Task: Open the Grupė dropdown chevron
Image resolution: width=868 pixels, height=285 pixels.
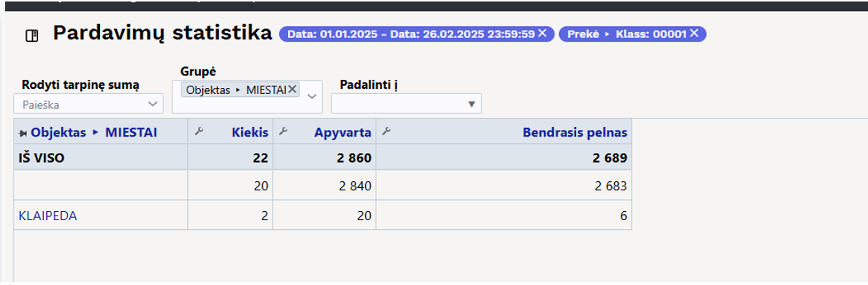Action: coord(312,96)
